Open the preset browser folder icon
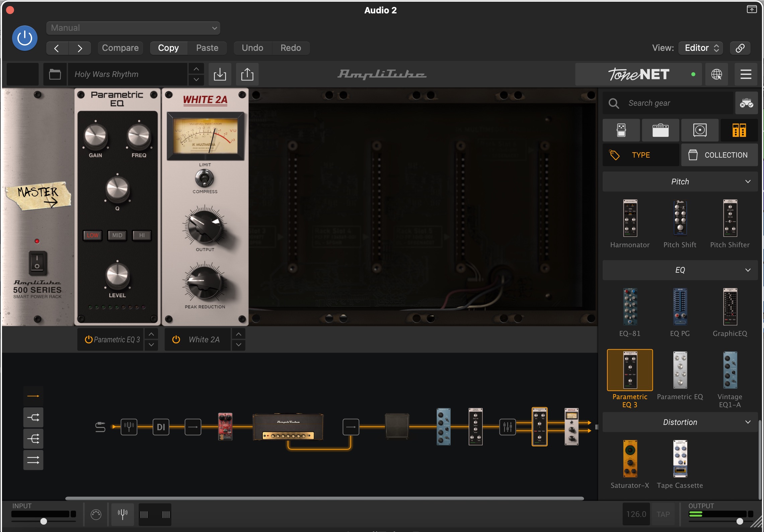The image size is (764, 532). 55,74
